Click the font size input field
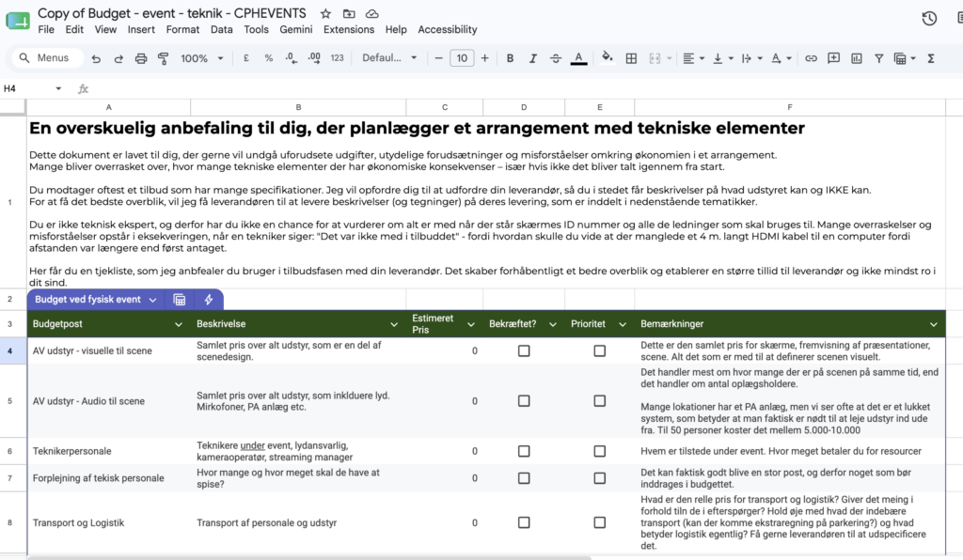 click(x=462, y=58)
